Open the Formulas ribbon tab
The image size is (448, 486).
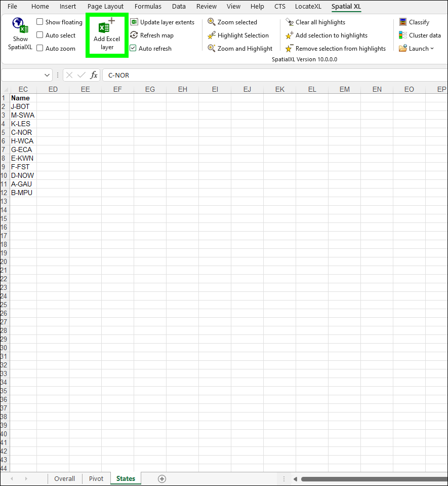[x=148, y=7]
